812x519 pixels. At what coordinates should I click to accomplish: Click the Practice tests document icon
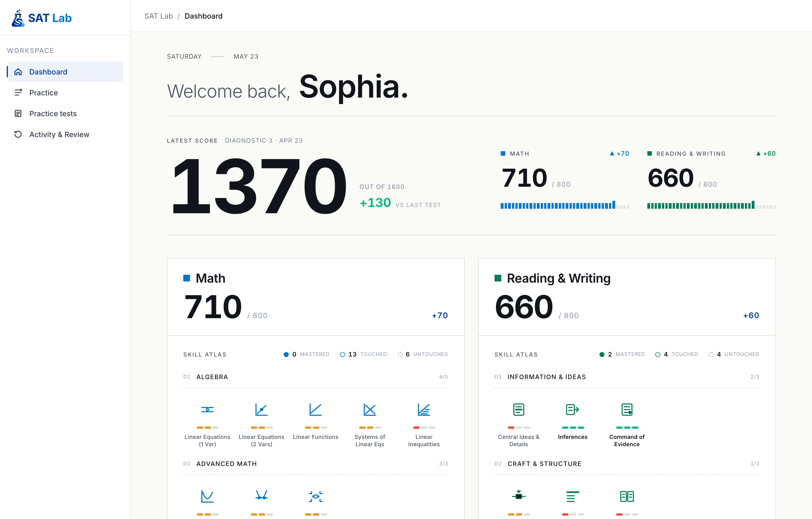point(18,113)
